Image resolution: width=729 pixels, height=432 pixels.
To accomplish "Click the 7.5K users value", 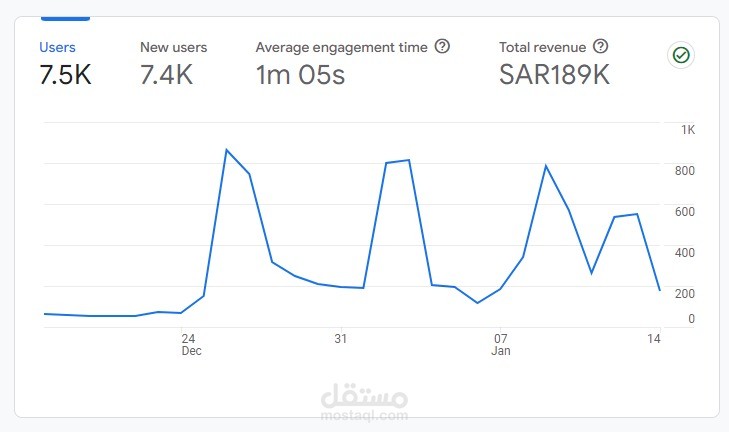I will (x=65, y=75).
